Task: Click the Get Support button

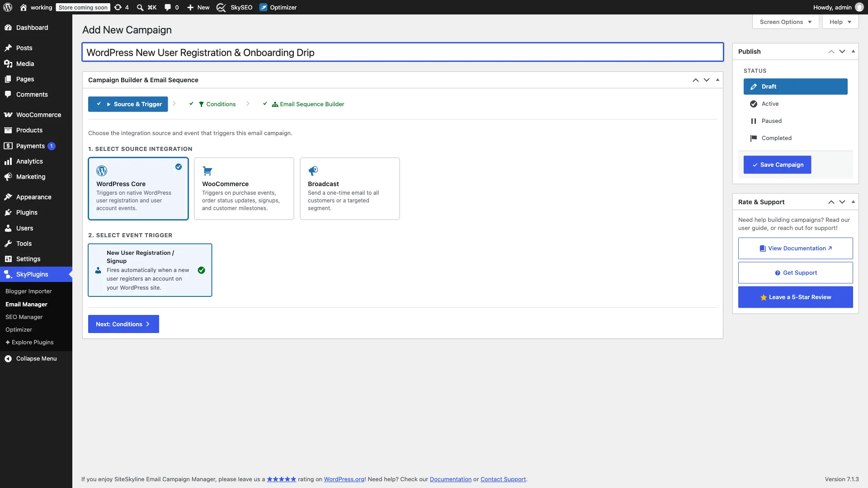Action: [796, 273]
